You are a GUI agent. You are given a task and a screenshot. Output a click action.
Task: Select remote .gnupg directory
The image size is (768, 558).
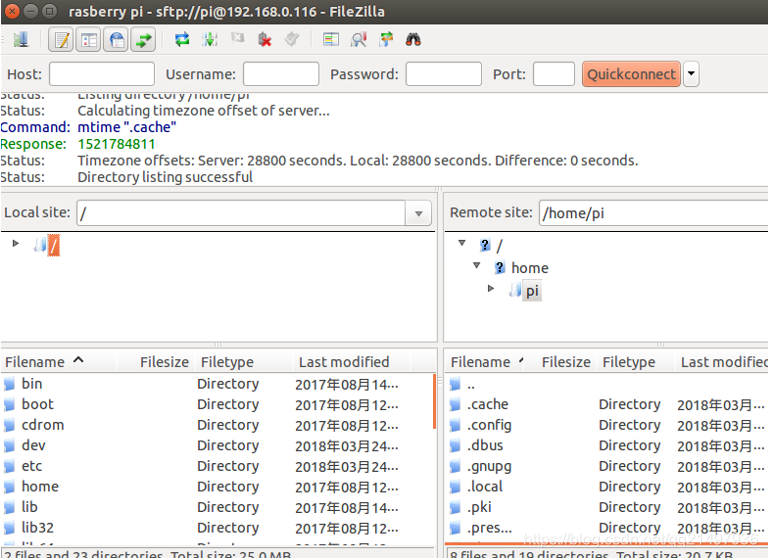606,466
